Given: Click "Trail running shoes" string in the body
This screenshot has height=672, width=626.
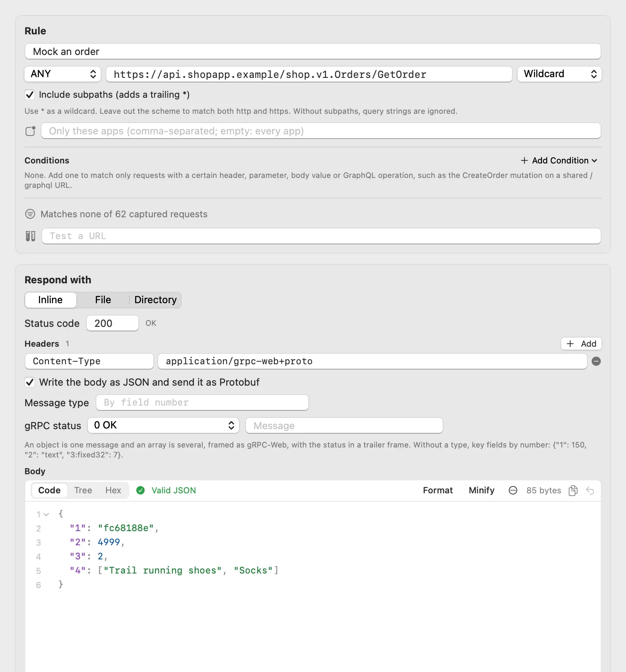Looking at the screenshot, I should 163,570.
